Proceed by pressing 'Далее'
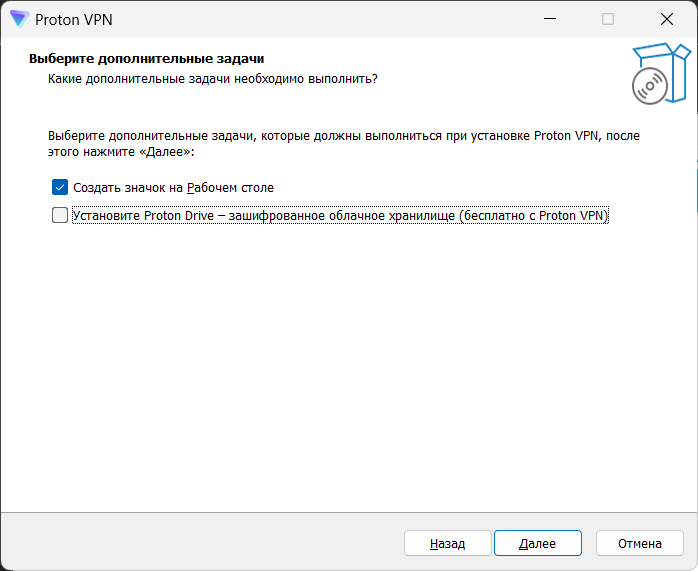 pos(537,544)
